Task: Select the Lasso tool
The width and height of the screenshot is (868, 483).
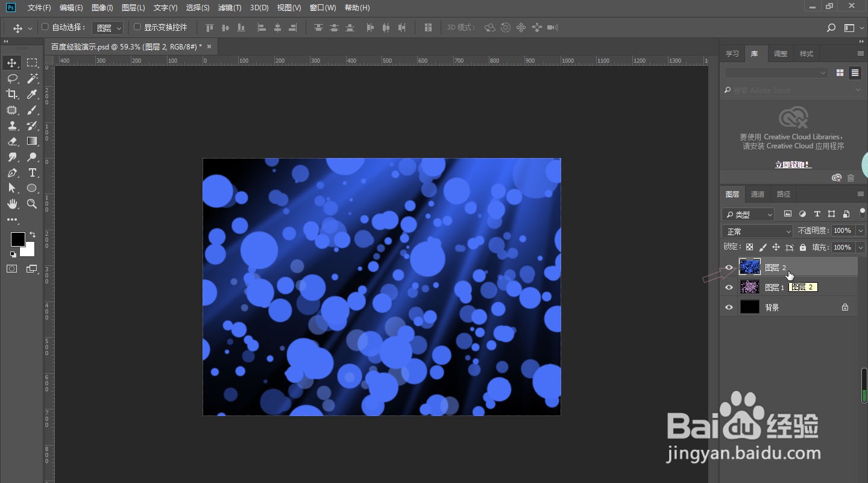Action: [12, 78]
